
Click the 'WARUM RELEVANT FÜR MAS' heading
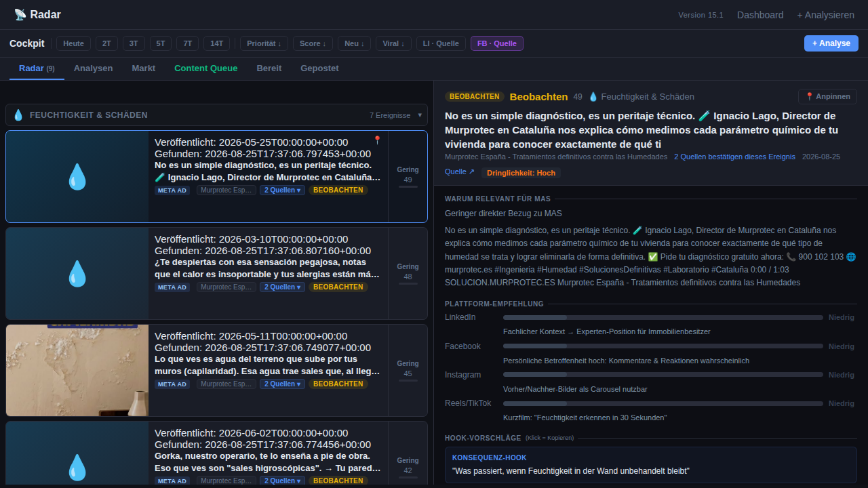point(498,199)
